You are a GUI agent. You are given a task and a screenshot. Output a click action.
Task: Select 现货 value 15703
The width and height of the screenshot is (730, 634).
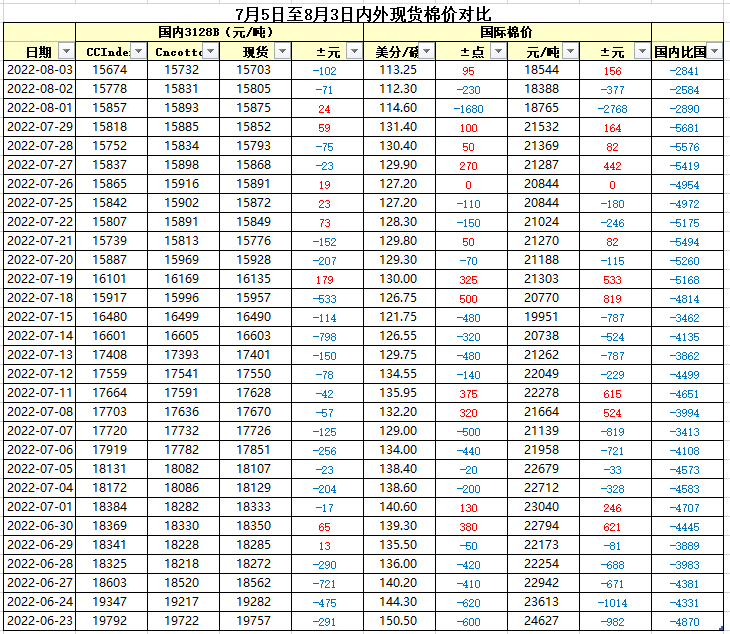click(254, 70)
